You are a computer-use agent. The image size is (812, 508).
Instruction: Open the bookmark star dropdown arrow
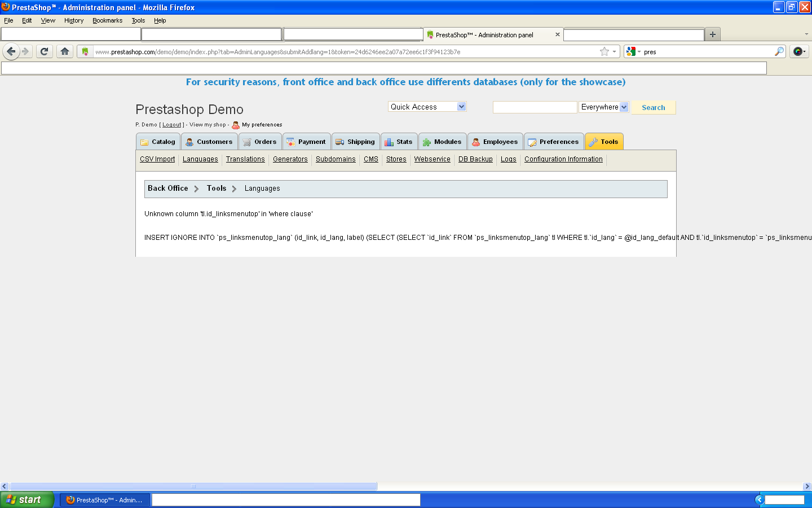tap(614, 51)
